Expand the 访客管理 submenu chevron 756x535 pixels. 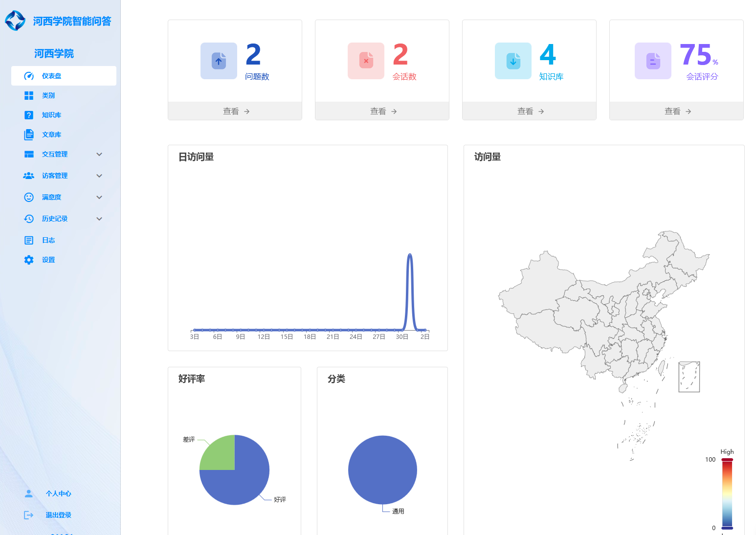pyautogui.click(x=99, y=176)
